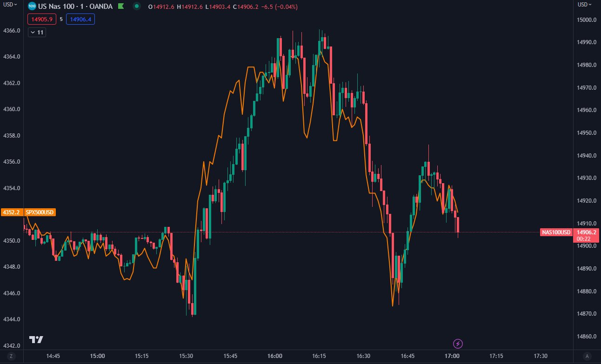
Task: Click the 14:45 time axis label
Action: pyautogui.click(x=53, y=356)
